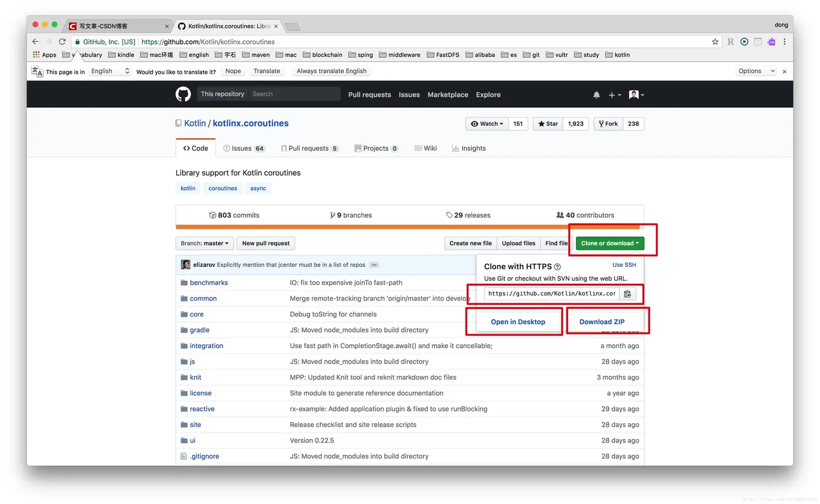Open the kotlin bookmark folder
820x504 pixels.
click(x=617, y=54)
